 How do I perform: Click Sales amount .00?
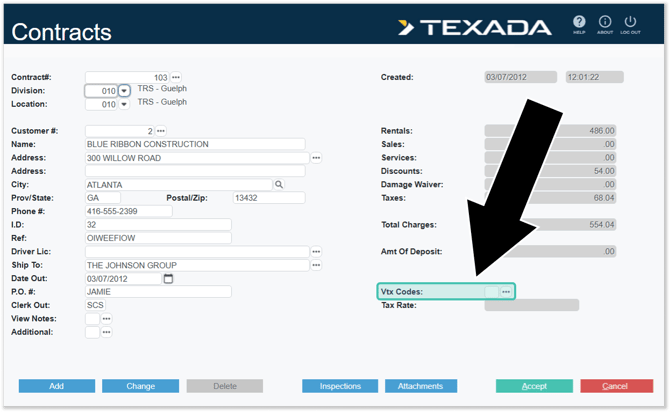[x=550, y=144]
